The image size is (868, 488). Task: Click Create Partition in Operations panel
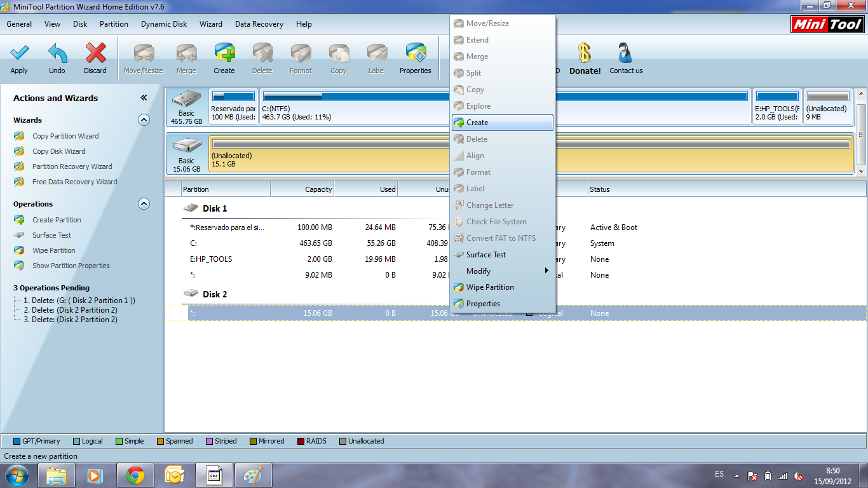[x=57, y=220]
